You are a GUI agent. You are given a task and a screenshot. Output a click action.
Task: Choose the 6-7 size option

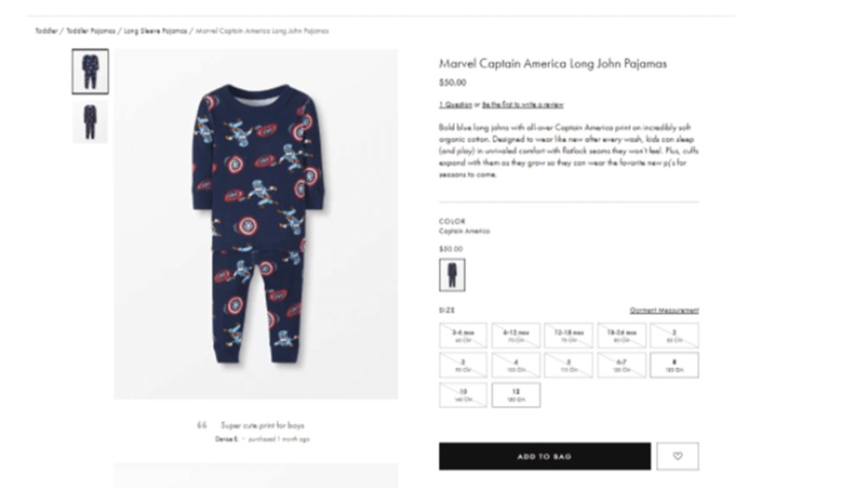[x=621, y=365]
